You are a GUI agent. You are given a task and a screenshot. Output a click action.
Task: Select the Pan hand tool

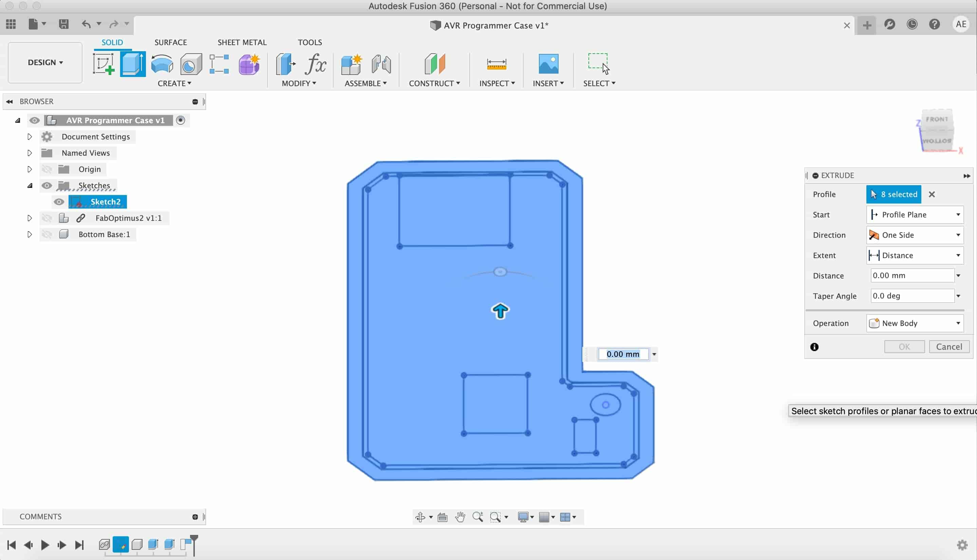click(x=460, y=517)
